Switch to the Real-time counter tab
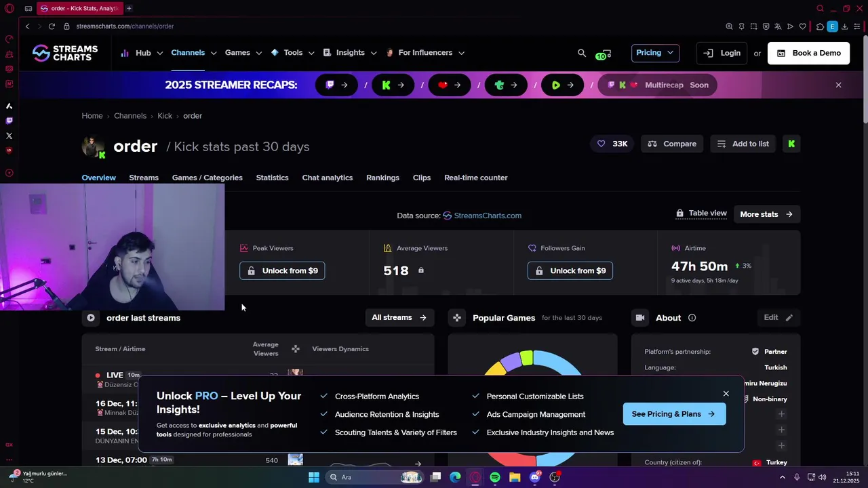 click(475, 178)
